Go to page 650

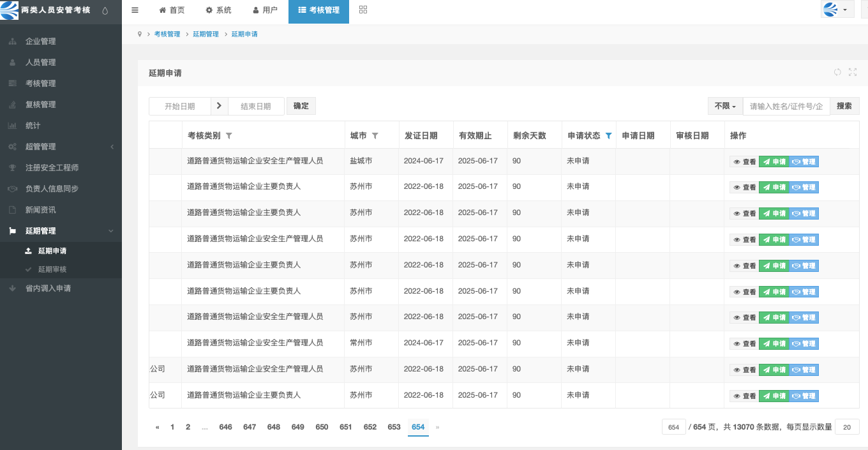(322, 427)
